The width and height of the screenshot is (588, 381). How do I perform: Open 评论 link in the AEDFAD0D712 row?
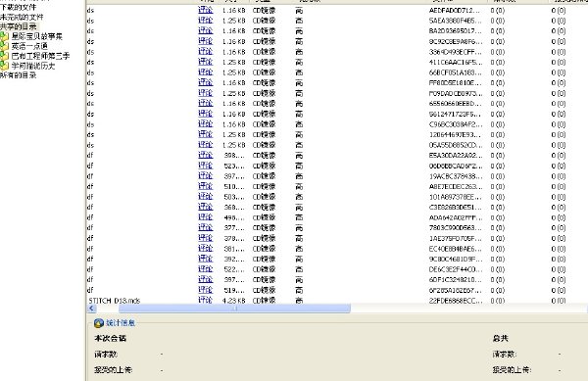click(x=206, y=10)
